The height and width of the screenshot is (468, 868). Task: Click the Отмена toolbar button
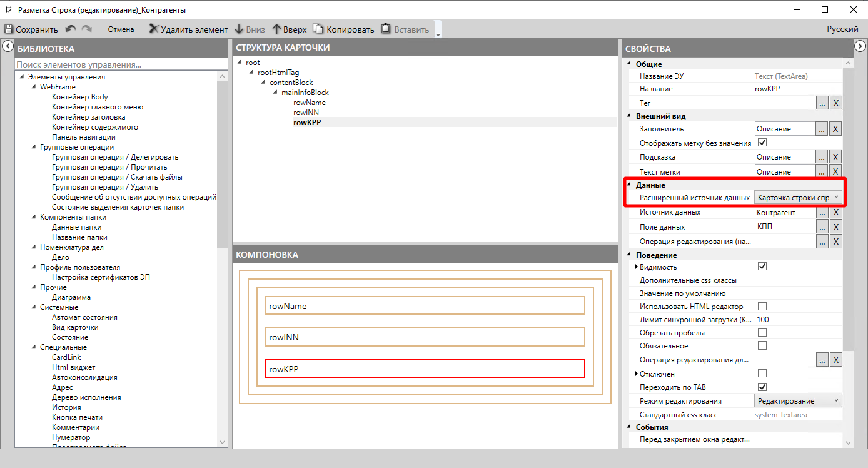click(x=121, y=29)
